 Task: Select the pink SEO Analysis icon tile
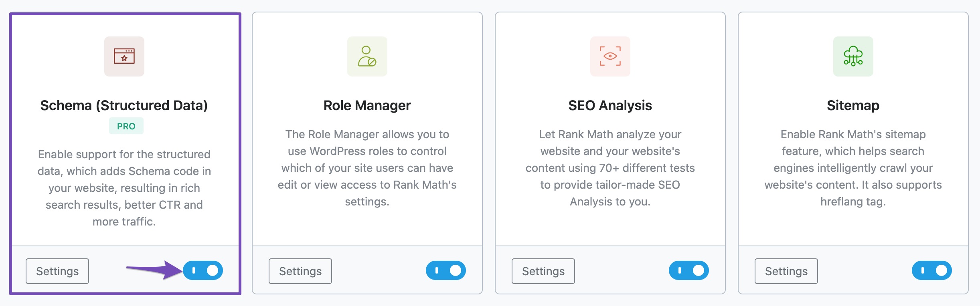pos(610,56)
